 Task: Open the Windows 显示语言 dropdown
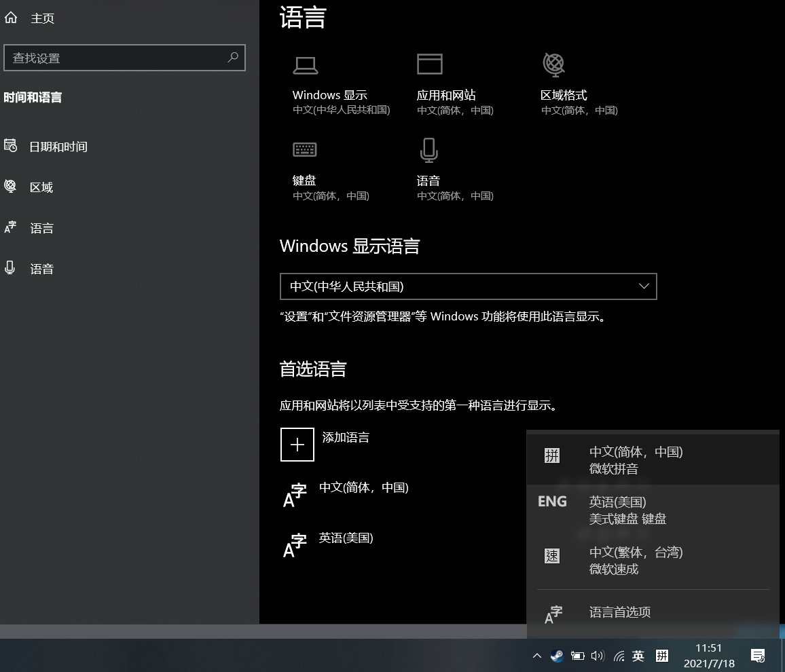(468, 286)
